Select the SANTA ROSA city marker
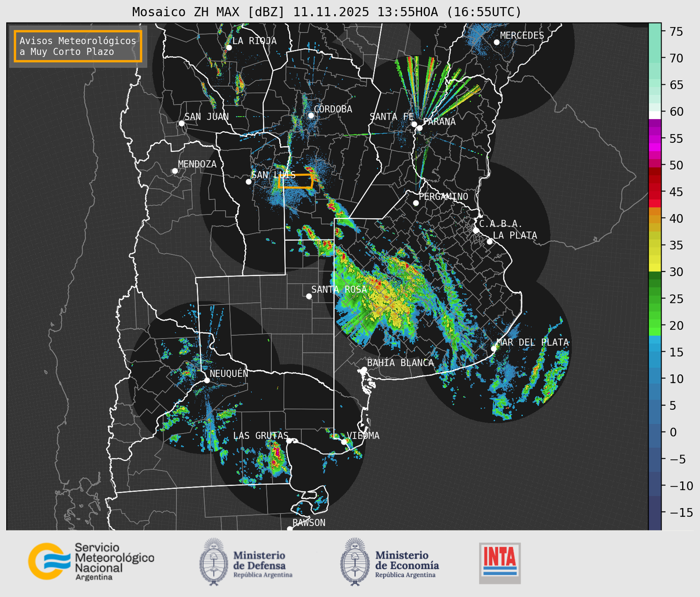The width and height of the screenshot is (700, 597). [309, 296]
